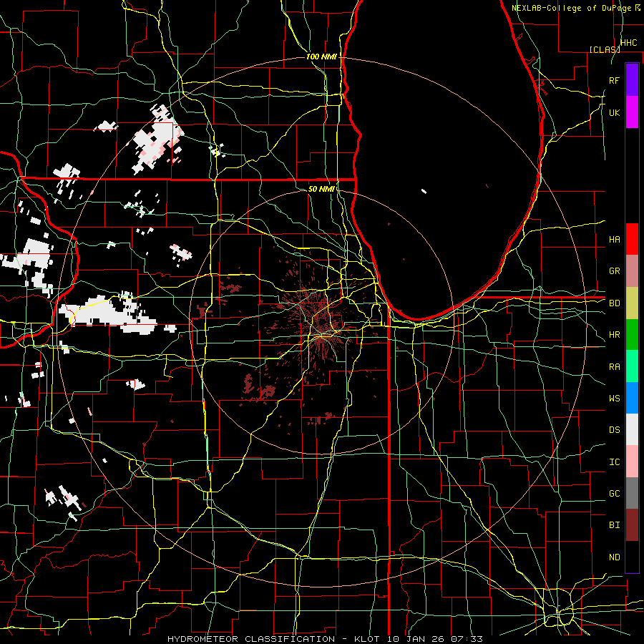Click the BD legend label
Screen dimensions: 644x644
(614, 303)
